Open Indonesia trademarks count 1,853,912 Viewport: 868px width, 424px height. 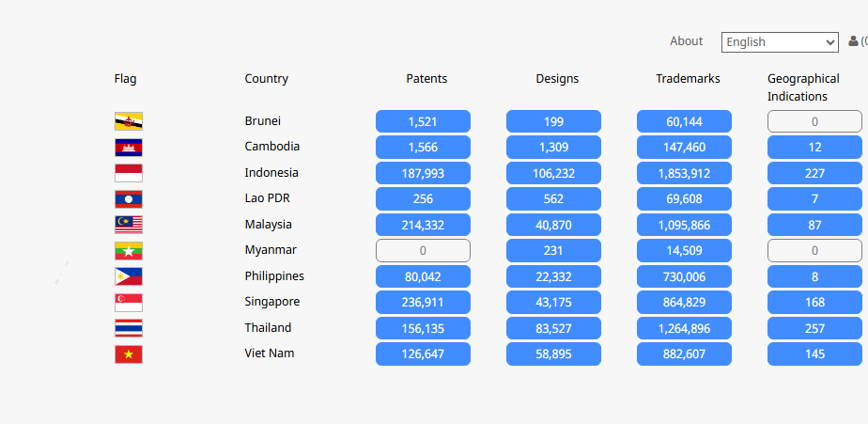click(x=684, y=173)
